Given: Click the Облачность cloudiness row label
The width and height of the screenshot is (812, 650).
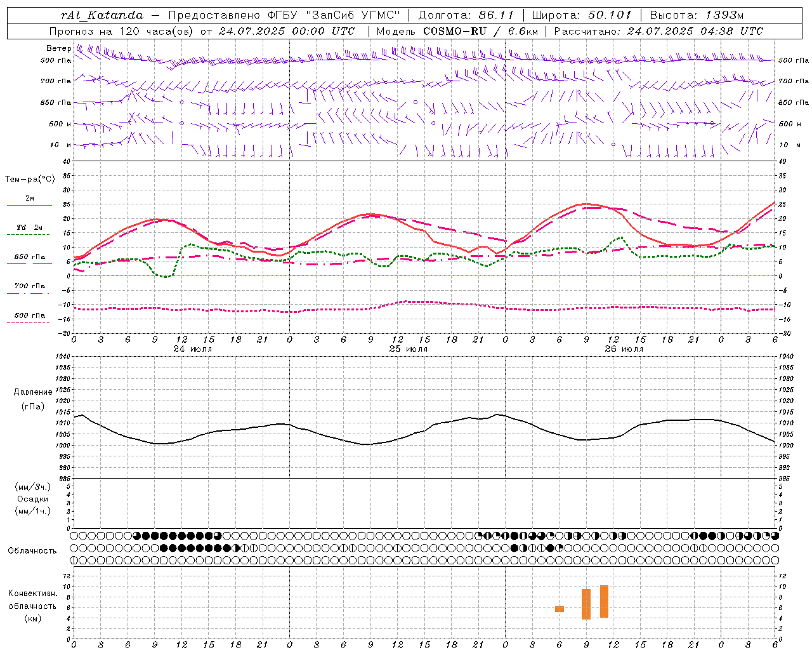Looking at the screenshot, I should [32, 550].
